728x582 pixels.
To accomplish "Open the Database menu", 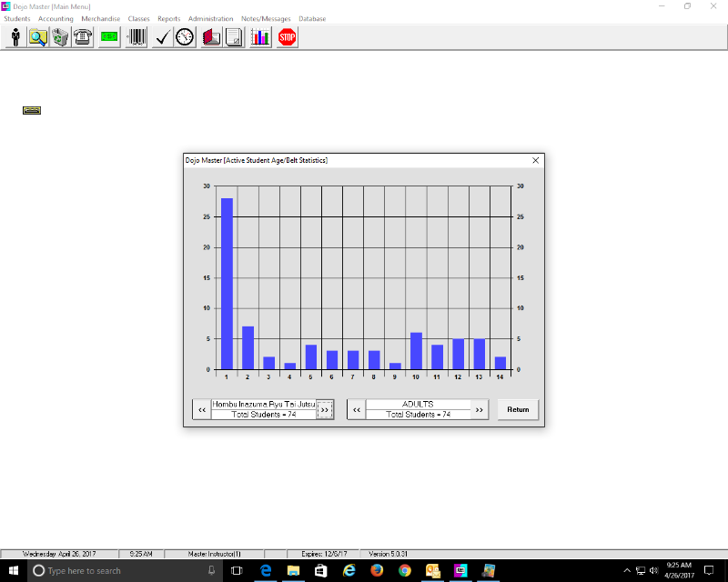I will tap(312, 18).
